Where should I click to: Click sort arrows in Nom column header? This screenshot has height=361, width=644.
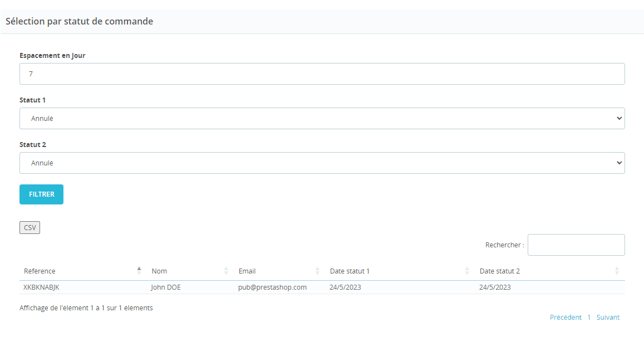click(226, 271)
